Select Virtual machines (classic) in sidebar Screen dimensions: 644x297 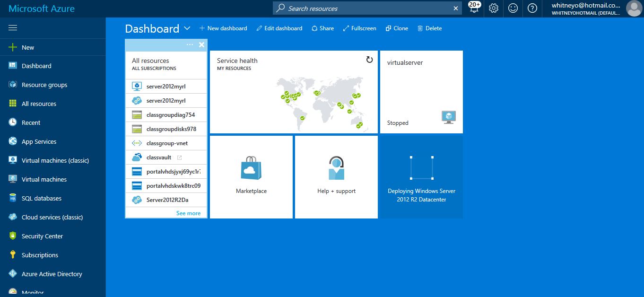click(55, 160)
